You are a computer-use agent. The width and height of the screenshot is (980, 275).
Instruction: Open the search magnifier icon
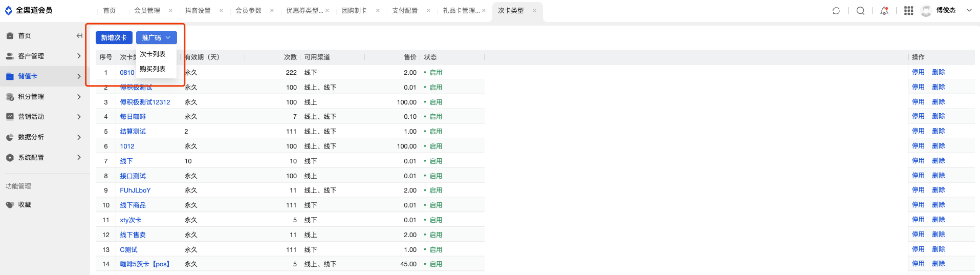tap(861, 11)
